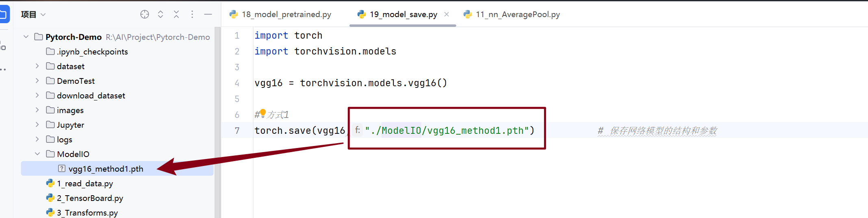Select vgg16_method1.pth file in tree

pos(106,169)
